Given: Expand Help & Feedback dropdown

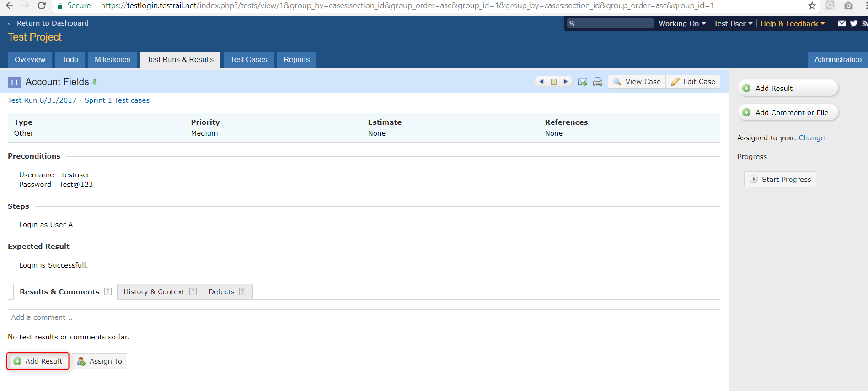Looking at the screenshot, I should [793, 24].
